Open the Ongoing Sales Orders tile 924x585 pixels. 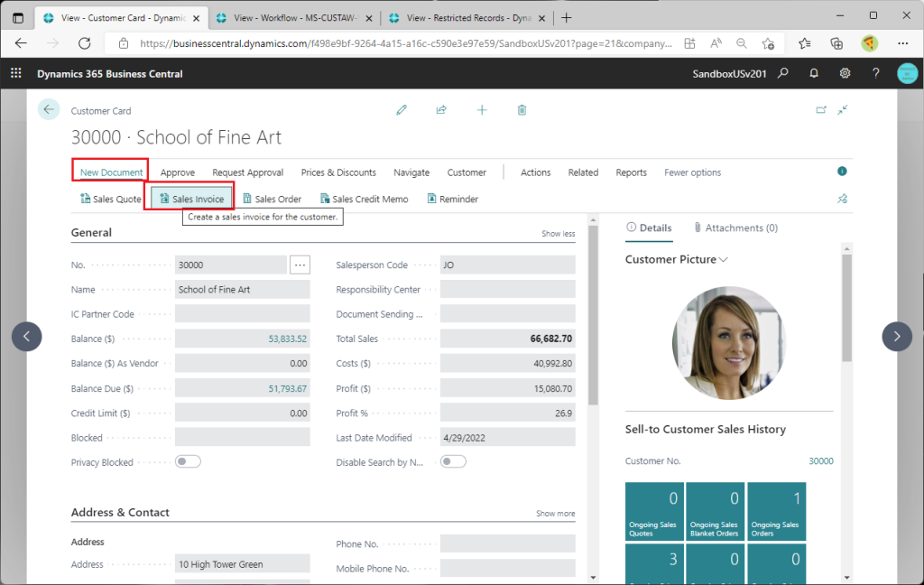coord(777,511)
